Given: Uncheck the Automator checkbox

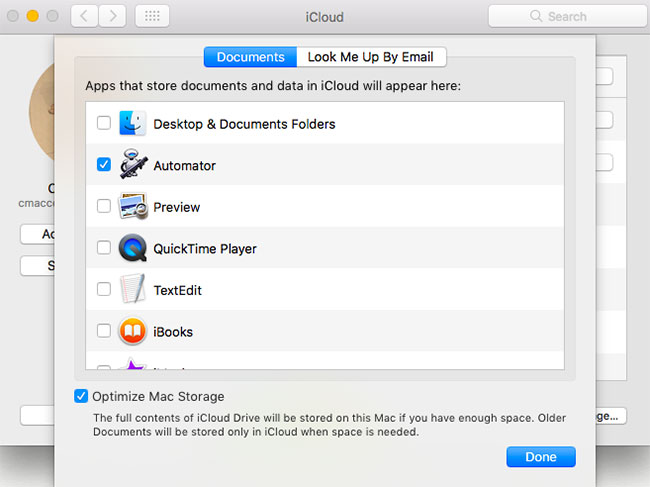Looking at the screenshot, I should click(x=104, y=165).
